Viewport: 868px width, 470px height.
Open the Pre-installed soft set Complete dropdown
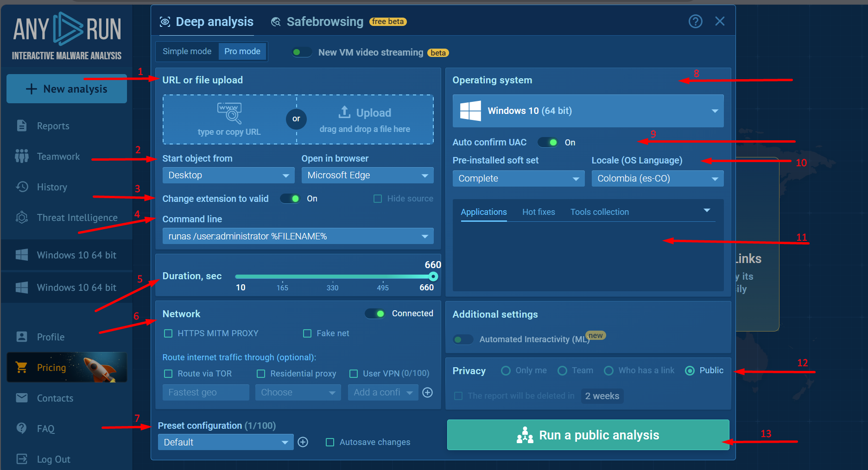[519, 179]
